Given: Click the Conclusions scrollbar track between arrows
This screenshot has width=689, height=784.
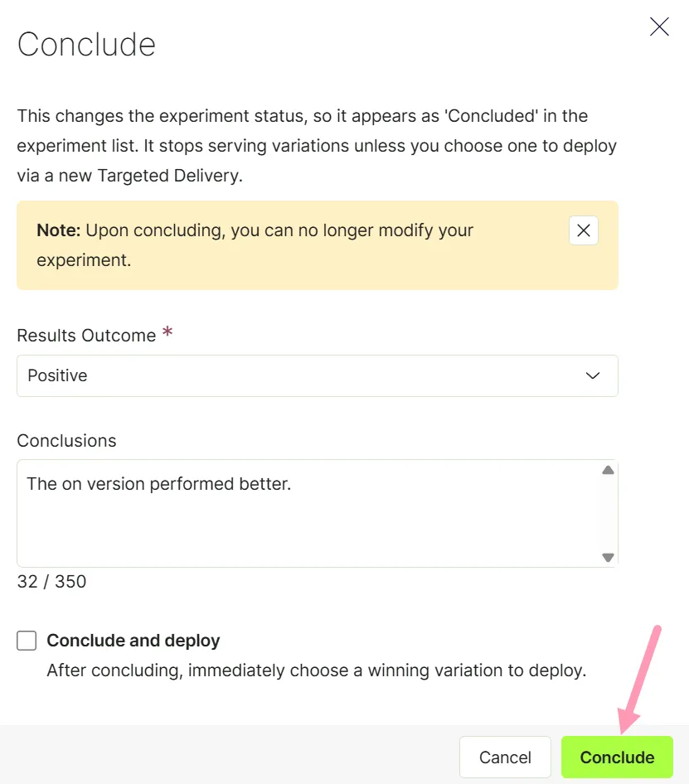Looking at the screenshot, I should (x=608, y=514).
